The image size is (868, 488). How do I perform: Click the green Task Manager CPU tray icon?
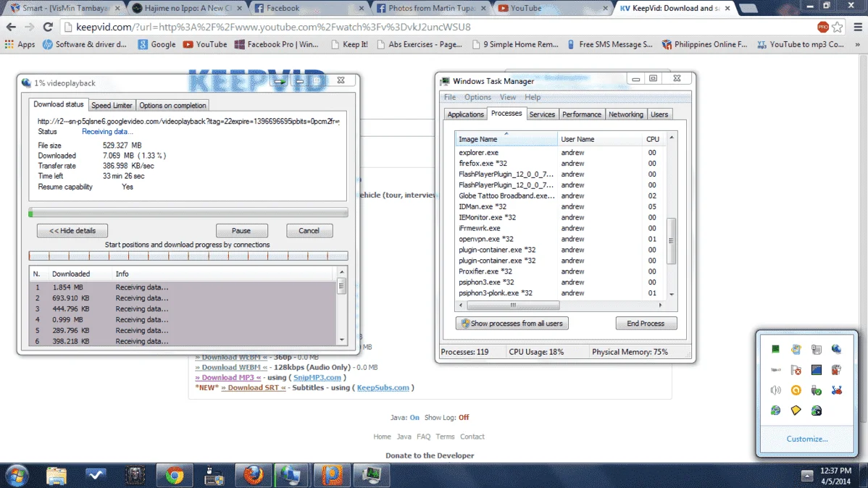click(x=775, y=349)
